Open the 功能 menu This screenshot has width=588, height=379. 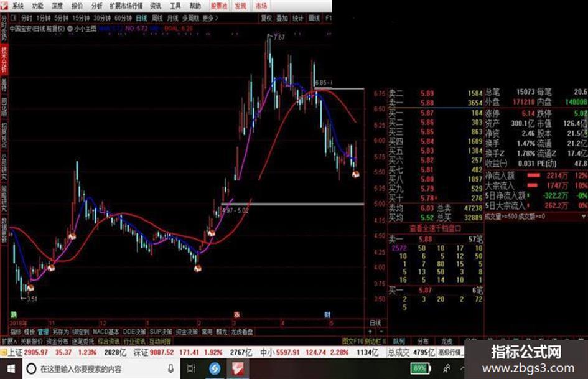(37, 6)
